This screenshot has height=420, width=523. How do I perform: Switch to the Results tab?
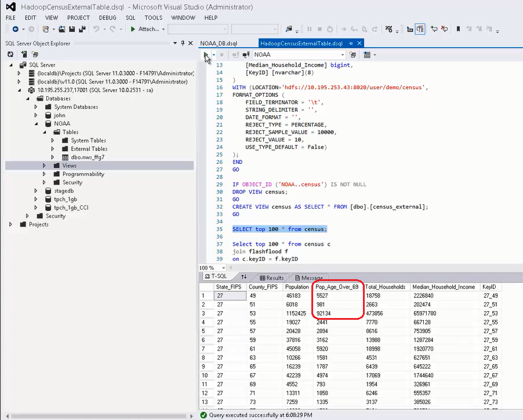click(272, 277)
